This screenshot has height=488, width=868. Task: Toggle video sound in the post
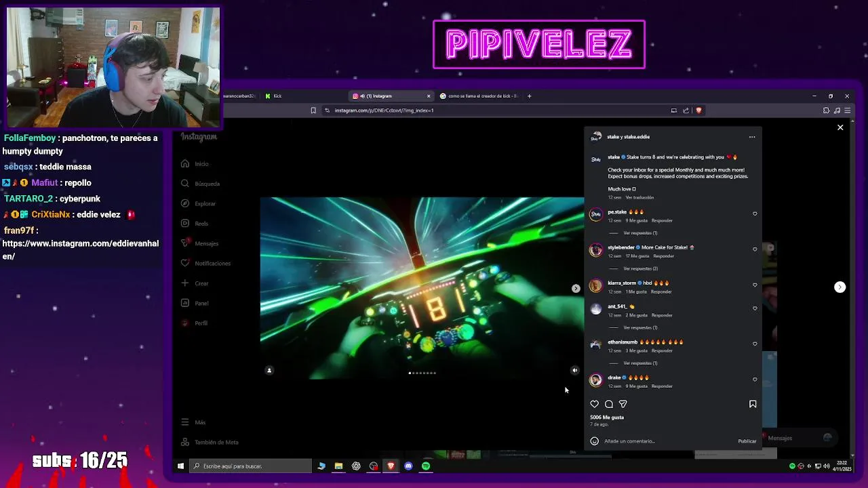[575, 370]
